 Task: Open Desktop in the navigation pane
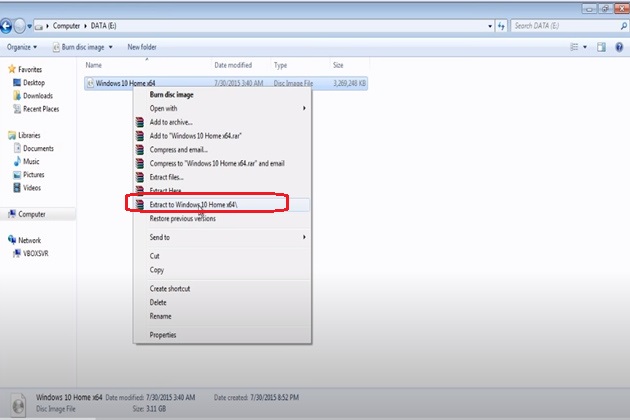(34, 82)
